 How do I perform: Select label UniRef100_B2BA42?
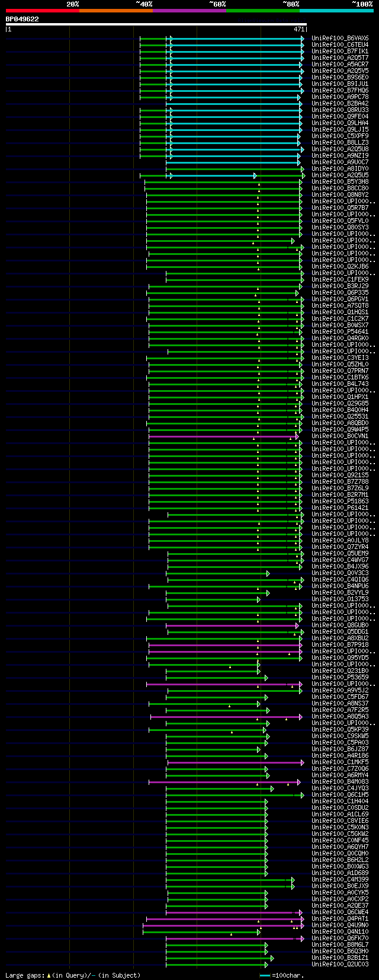click(340, 103)
